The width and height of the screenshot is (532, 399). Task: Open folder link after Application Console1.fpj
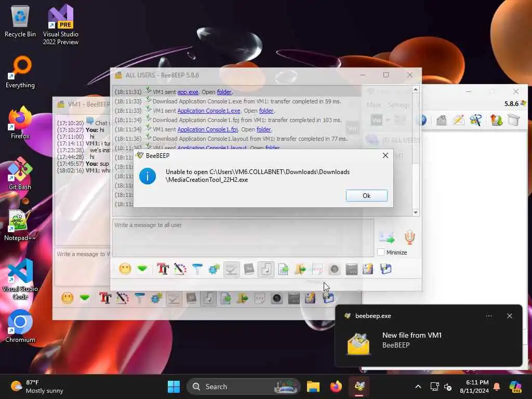(x=263, y=129)
